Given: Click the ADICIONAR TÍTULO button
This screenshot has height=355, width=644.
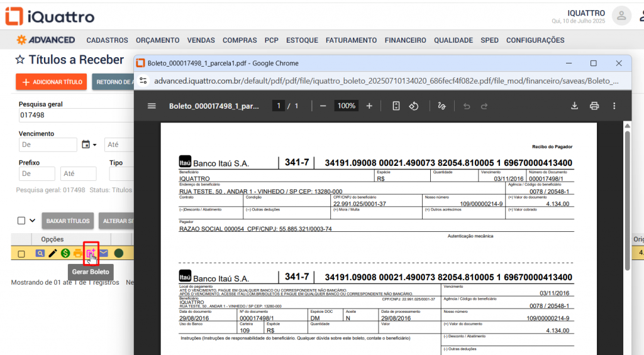Looking at the screenshot, I should click(x=52, y=82).
